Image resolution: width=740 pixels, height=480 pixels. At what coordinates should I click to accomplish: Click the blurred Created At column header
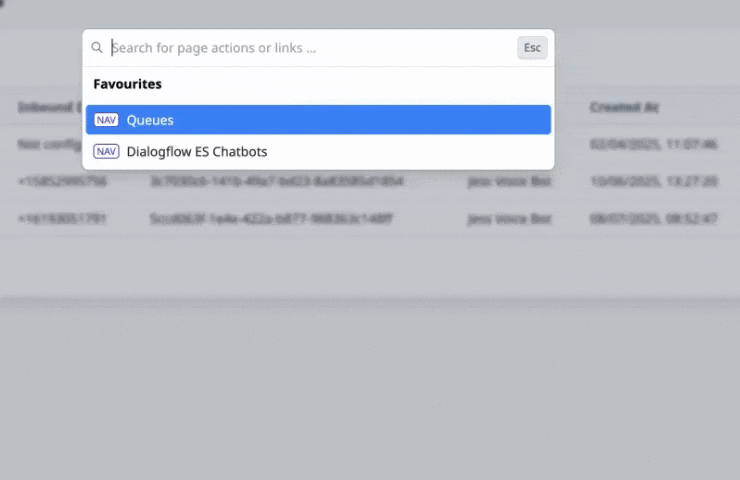coord(624,107)
